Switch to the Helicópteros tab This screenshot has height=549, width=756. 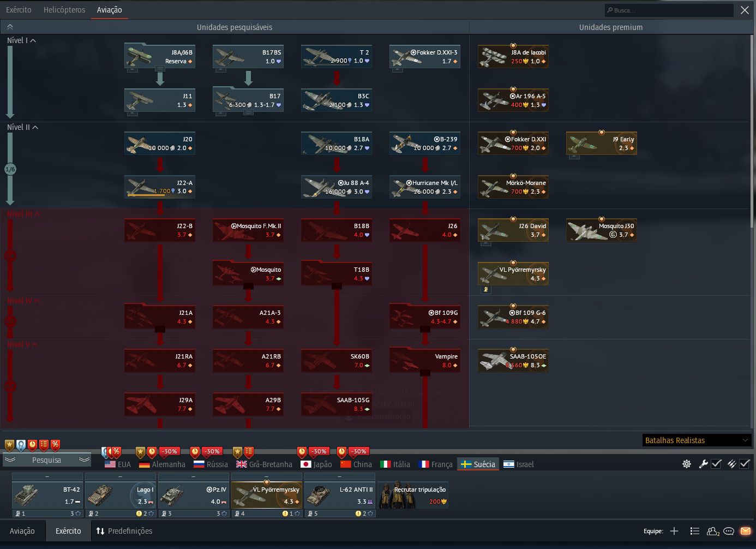pyautogui.click(x=64, y=10)
